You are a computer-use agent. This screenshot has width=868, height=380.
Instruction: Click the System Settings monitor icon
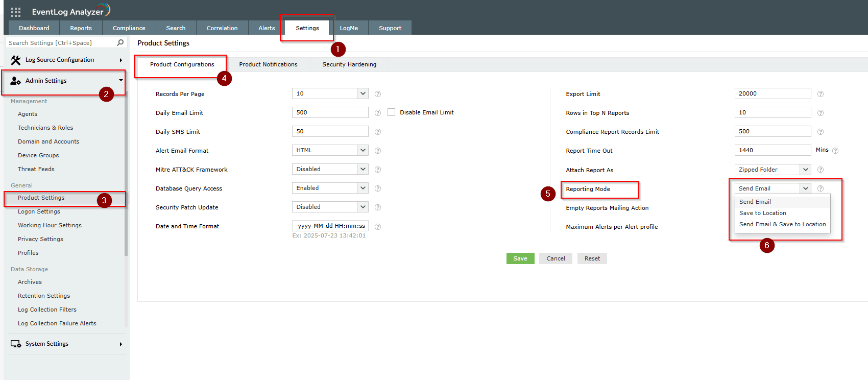(16, 344)
